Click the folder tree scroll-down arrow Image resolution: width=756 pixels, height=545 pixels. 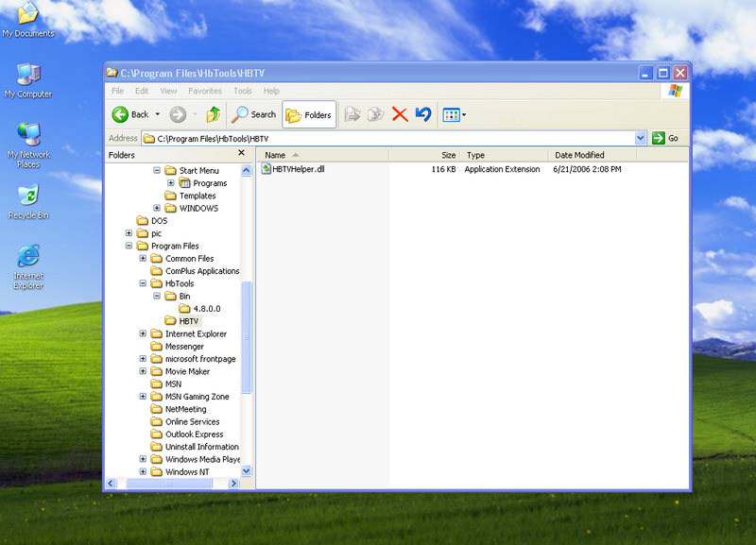pos(247,470)
